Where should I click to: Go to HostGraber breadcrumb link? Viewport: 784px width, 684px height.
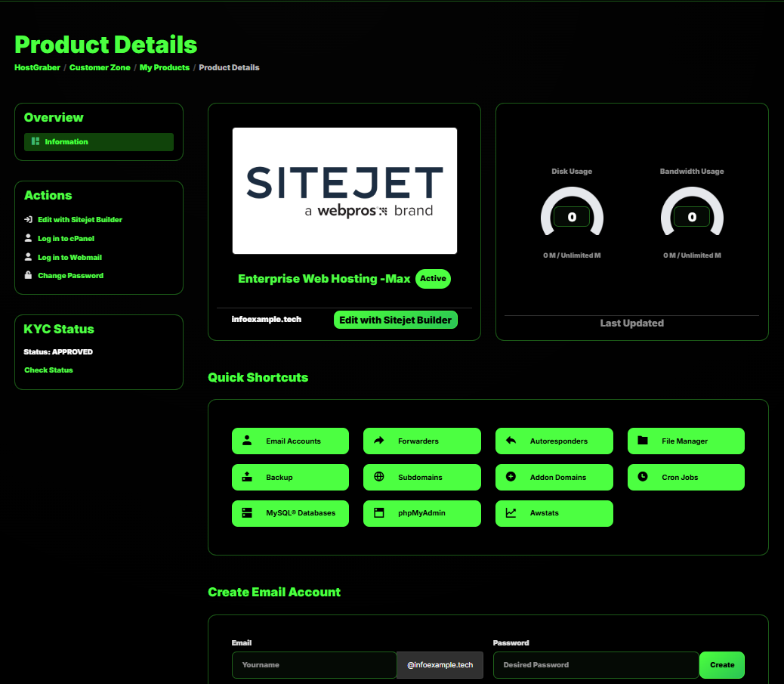click(x=37, y=67)
